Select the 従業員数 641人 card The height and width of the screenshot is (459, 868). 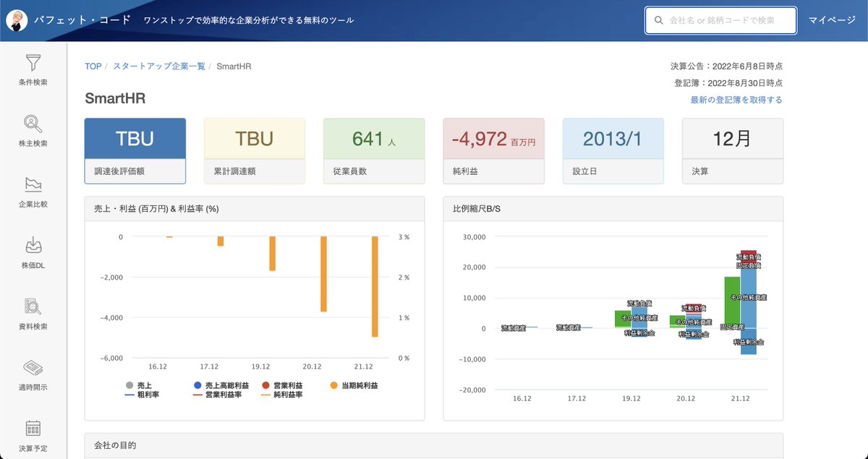tap(374, 151)
